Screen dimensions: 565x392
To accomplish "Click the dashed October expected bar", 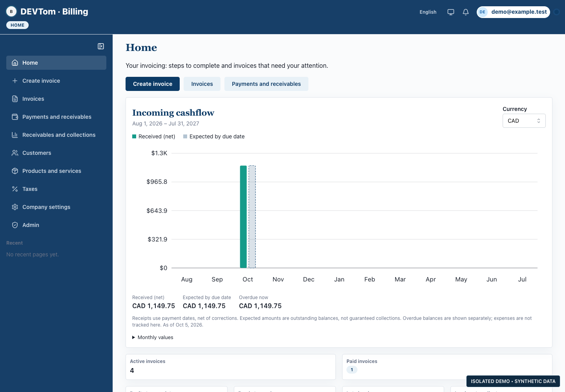I will (252, 217).
